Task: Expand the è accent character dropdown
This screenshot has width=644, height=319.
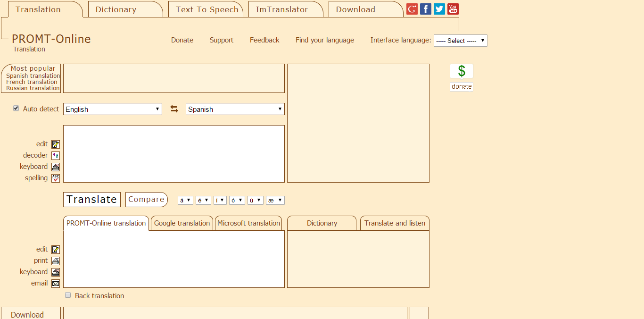Action: point(203,200)
